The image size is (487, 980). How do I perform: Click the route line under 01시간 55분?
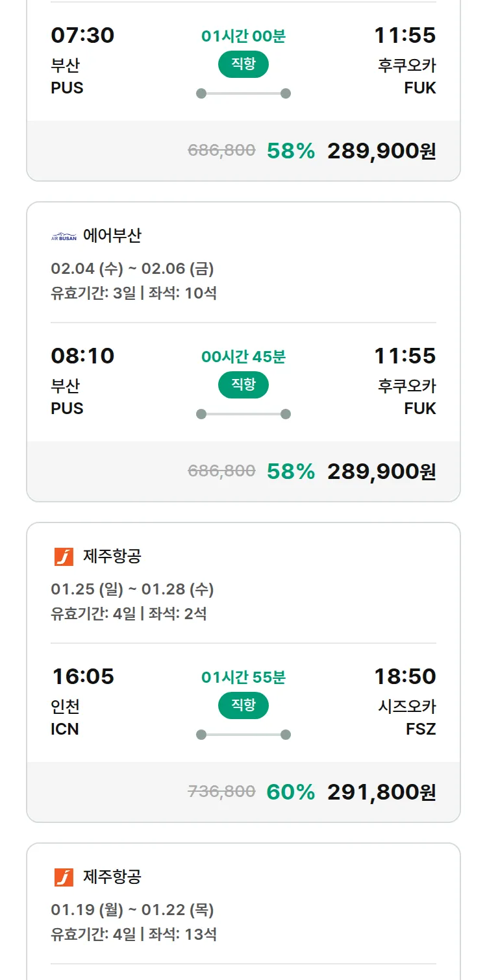[x=243, y=735]
